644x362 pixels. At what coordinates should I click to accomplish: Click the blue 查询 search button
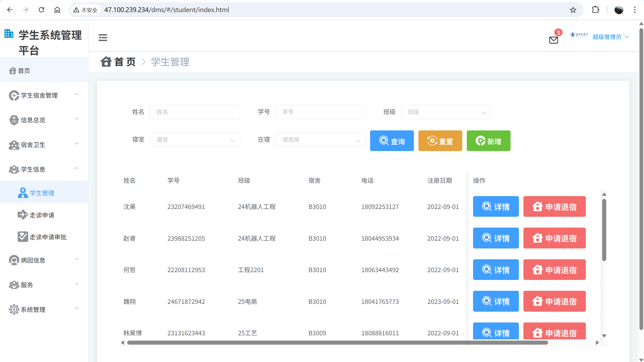(392, 141)
